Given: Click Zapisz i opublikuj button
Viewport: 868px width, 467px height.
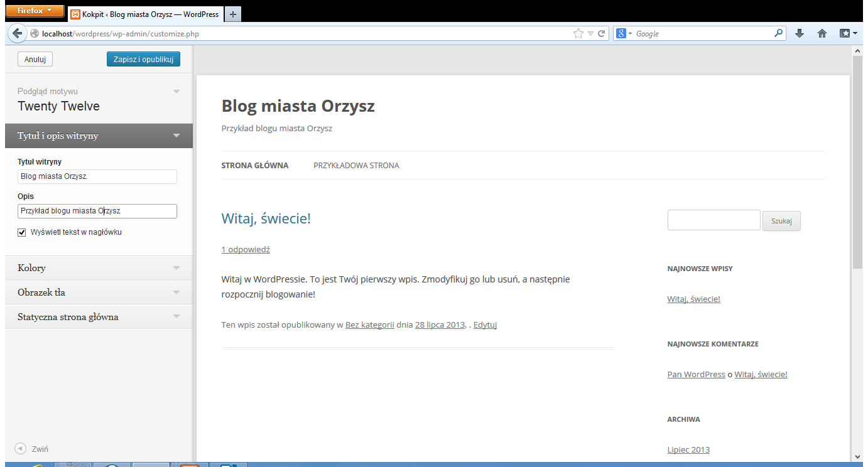Looking at the screenshot, I should 143,59.
